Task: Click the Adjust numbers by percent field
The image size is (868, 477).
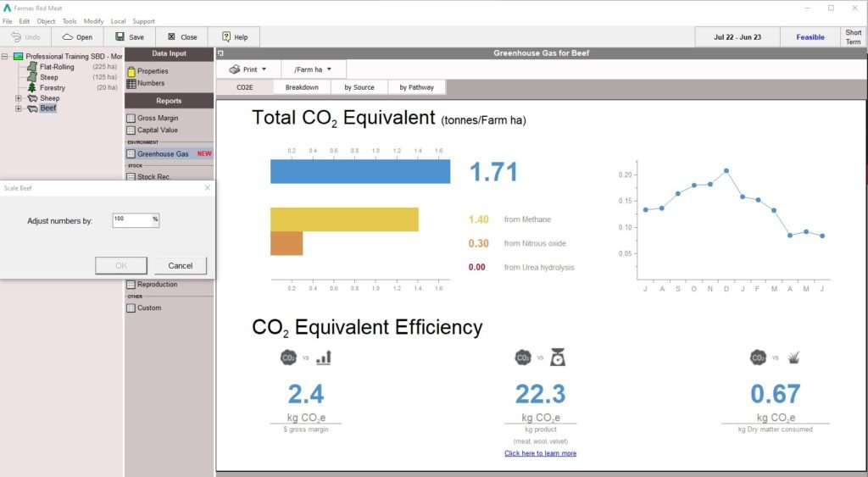Action: coord(136,219)
